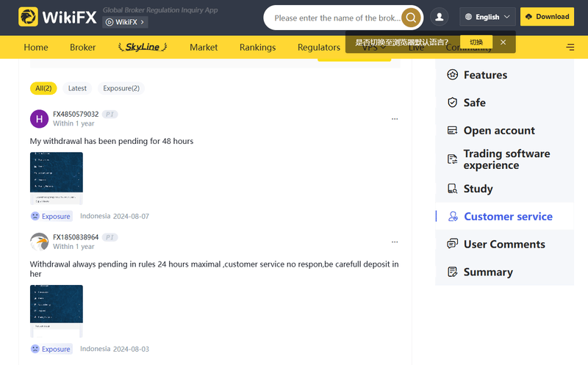The image size is (588, 365).
Task: Open the English language dropdown
Action: click(487, 17)
